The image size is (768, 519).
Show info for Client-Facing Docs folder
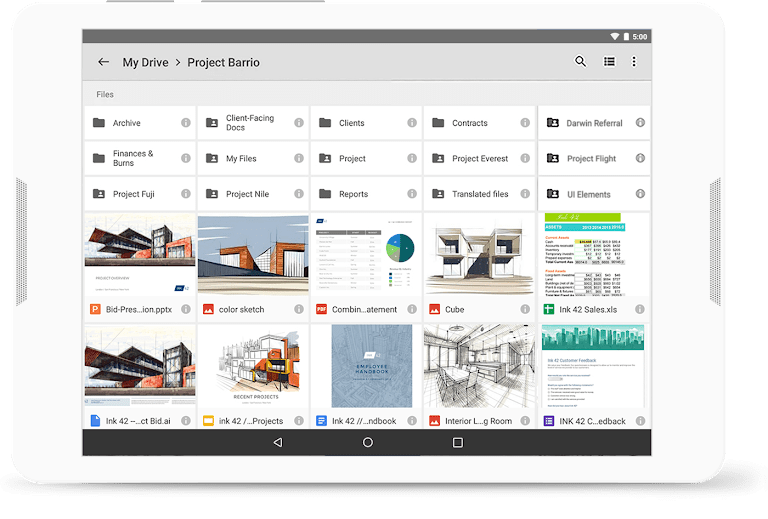(x=299, y=122)
